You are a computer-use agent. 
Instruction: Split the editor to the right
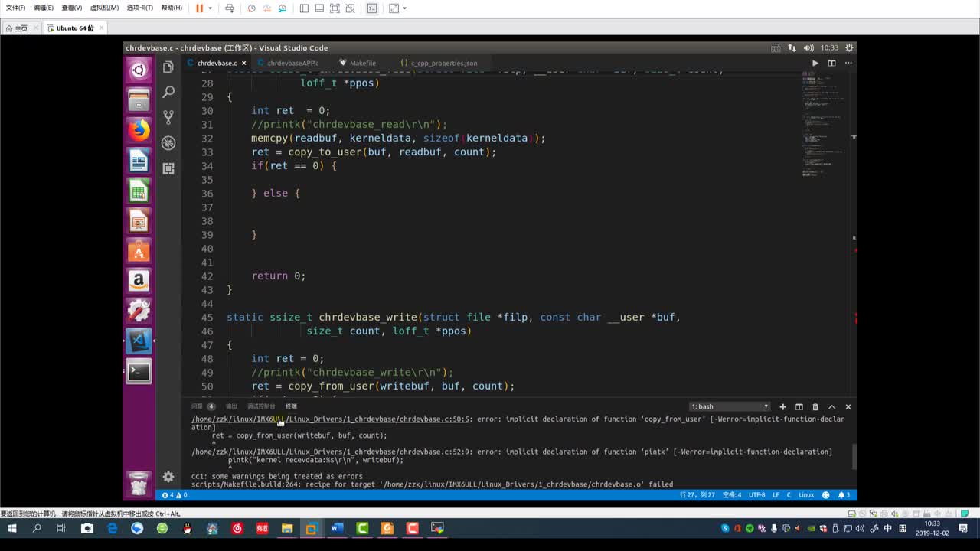[x=831, y=63]
